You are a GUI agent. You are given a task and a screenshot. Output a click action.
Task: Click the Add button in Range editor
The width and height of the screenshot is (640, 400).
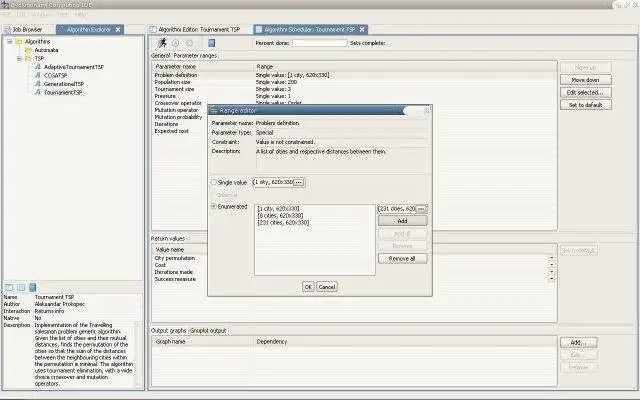(402, 221)
